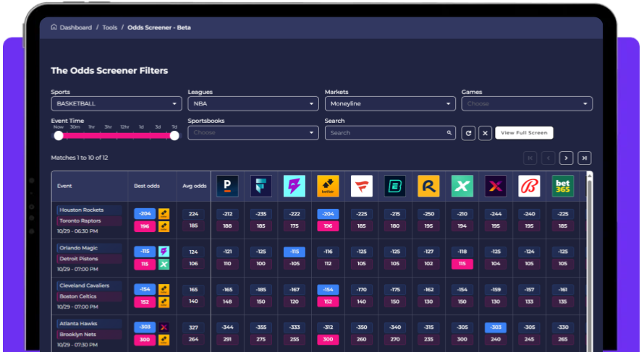Viewport: 644px width, 352px height.
Task: Click the dark purple X sportsbook logo header
Action: 496,186
